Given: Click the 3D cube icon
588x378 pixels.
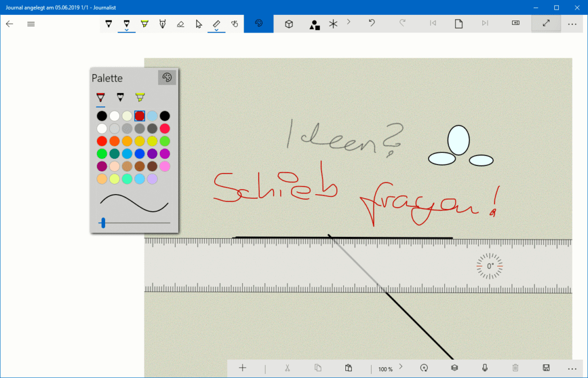Looking at the screenshot, I should tap(289, 24).
